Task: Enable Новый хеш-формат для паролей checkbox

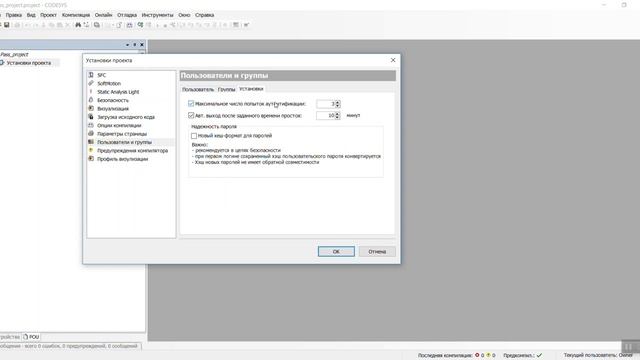Action: tap(194, 136)
